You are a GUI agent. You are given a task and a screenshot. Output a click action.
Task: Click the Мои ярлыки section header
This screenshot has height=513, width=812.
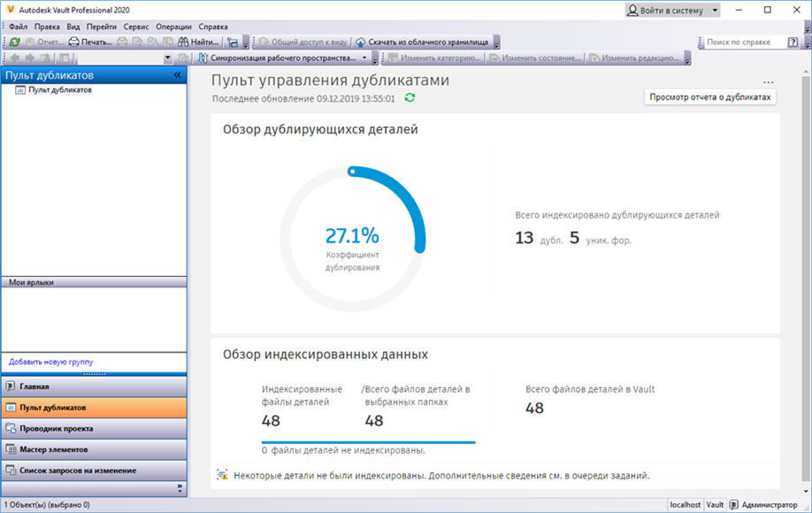coord(94,282)
